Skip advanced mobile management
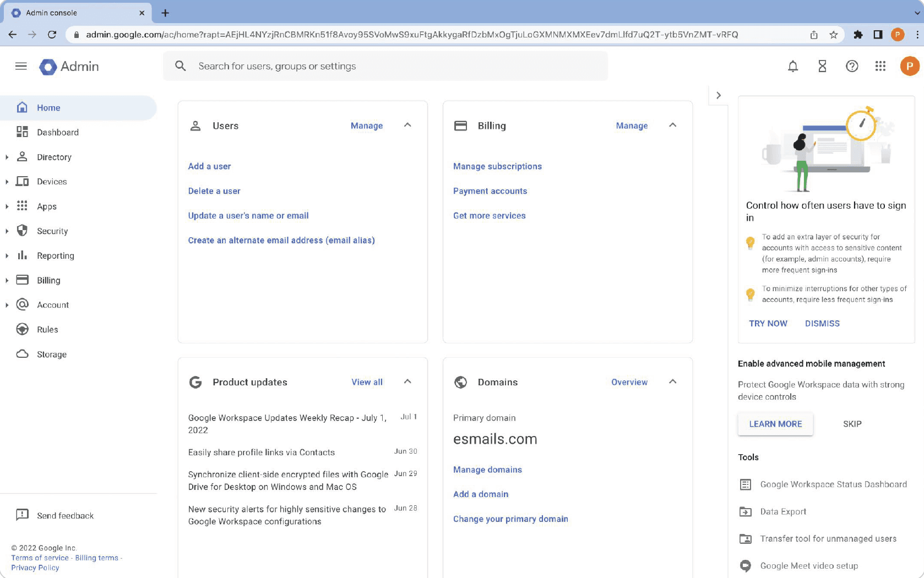Image resolution: width=924 pixels, height=578 pixels. pyautogui.click(x=852, y=424)
